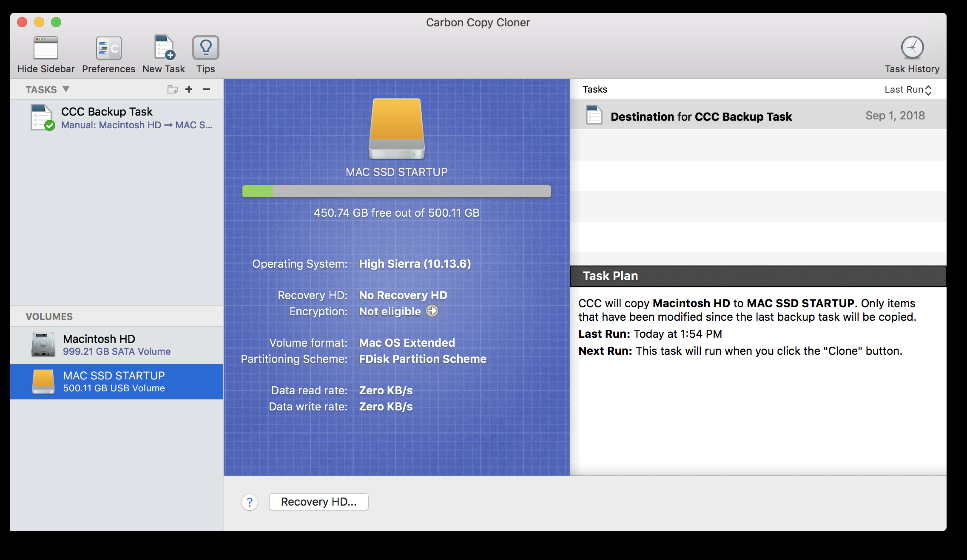Add a task with the plus button
Screen dimensions: 967x560
point(189,89)
